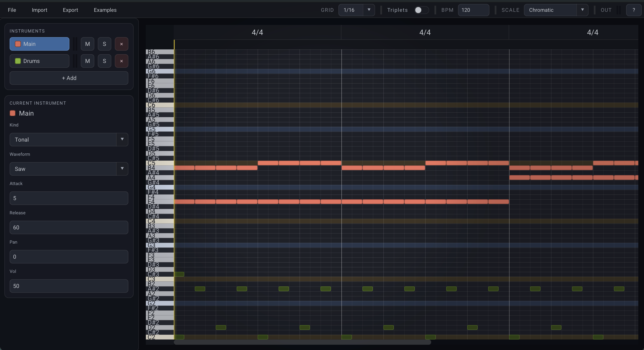Screen dimensions: 644x350
Task: Open the Examples menu
Action: [x=105, y=10]
